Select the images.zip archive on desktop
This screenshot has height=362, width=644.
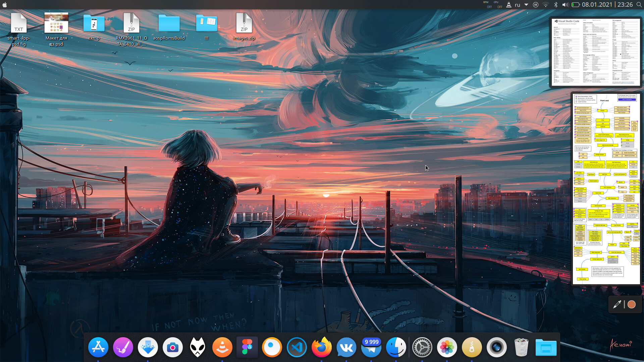coord(244,27)
